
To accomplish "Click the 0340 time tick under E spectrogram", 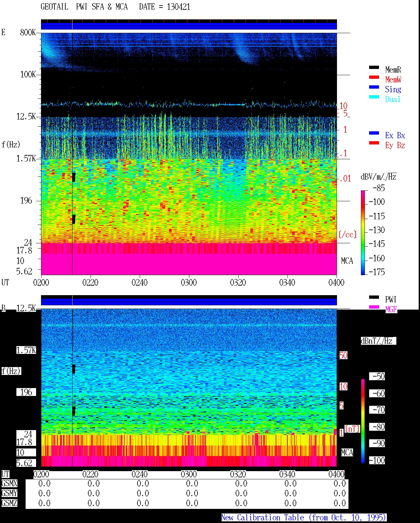I will [x=287, y=282].
